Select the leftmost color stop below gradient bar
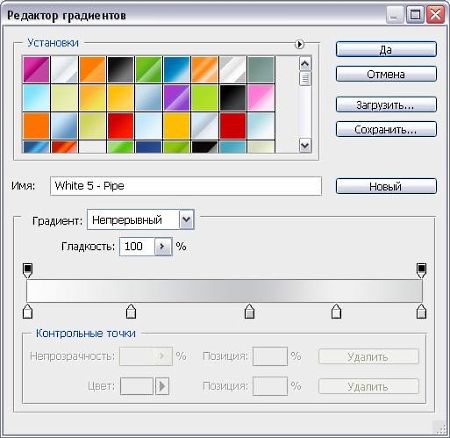This screenshot has height=438, width=450. [x=28, y=311]
